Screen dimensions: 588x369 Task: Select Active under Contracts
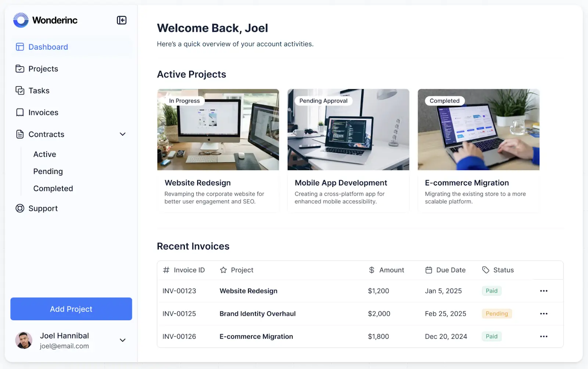(x=44, y=154)
